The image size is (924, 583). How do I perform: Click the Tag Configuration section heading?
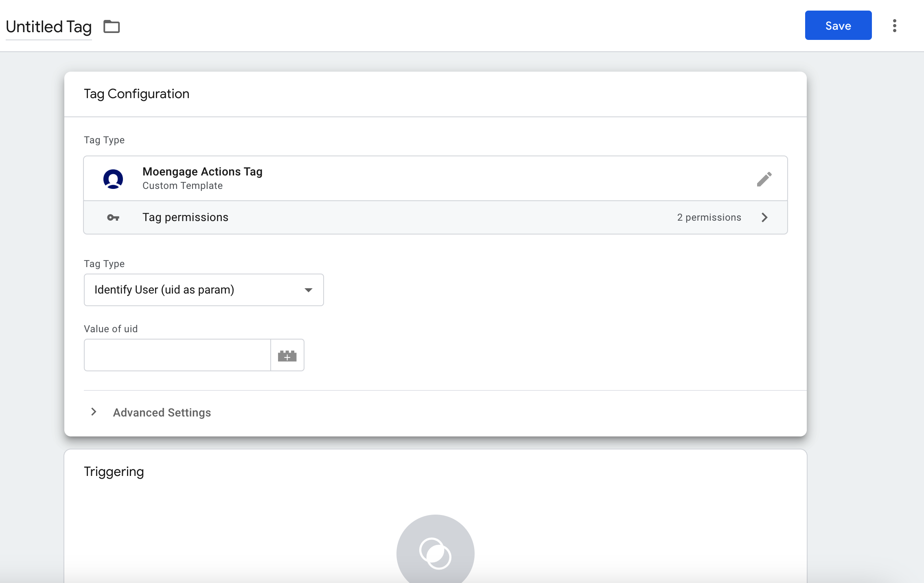pos(137,94)
